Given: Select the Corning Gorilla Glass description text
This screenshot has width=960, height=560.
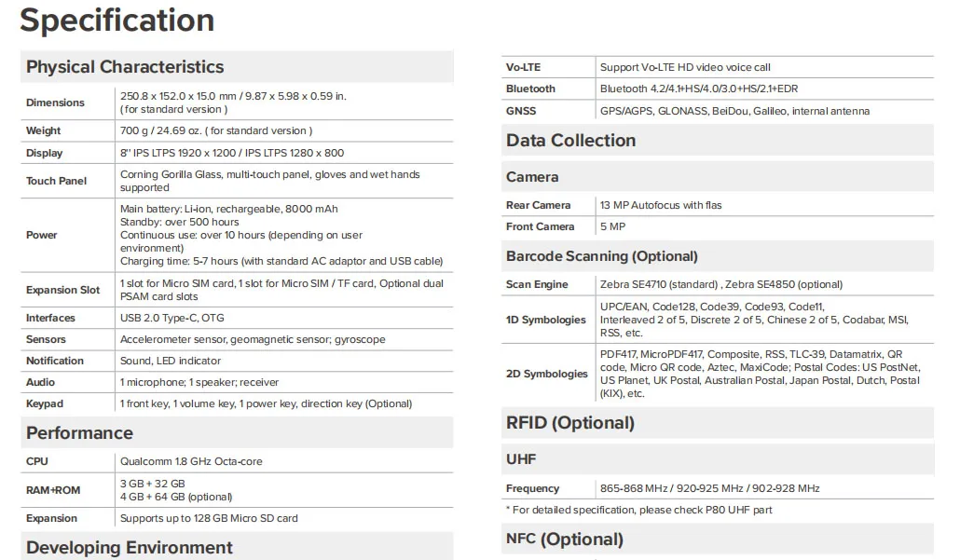Looking at the screenshot, I should point(270,181).
